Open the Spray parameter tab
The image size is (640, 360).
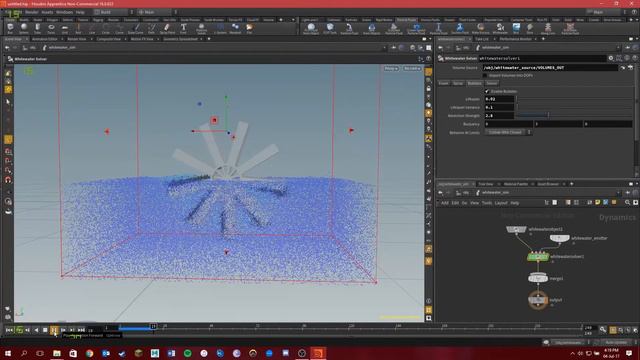(458, 83)
